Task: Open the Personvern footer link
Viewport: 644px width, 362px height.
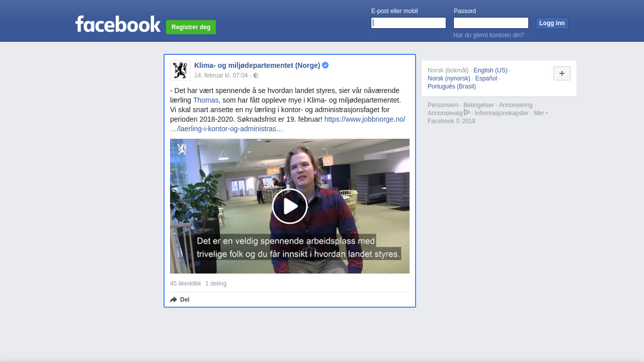Action: coord(443,105)
